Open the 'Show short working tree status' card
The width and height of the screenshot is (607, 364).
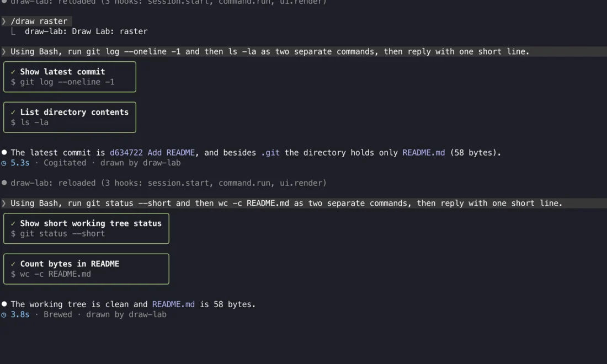(86, 229)
